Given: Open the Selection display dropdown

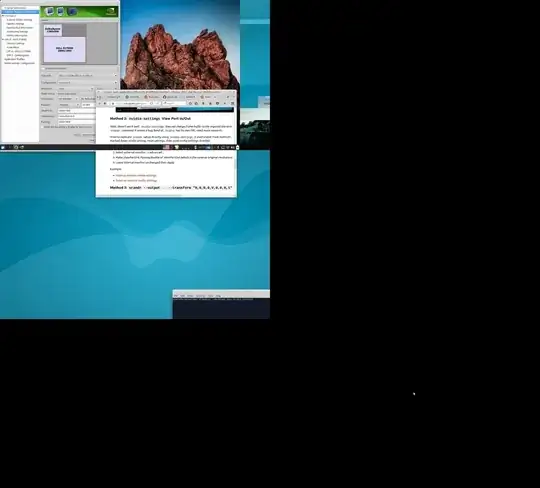Looking at the screenshot, I should (87, 75).
